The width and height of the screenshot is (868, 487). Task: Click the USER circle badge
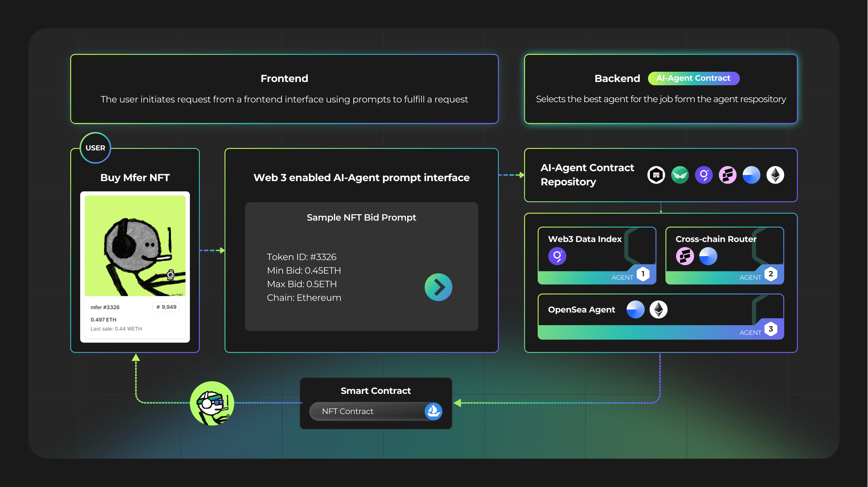pos(95,148)
